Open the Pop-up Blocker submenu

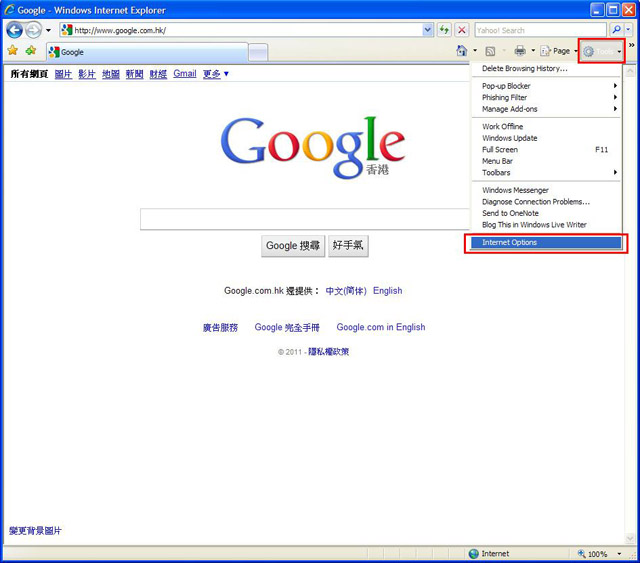(546, 86)
